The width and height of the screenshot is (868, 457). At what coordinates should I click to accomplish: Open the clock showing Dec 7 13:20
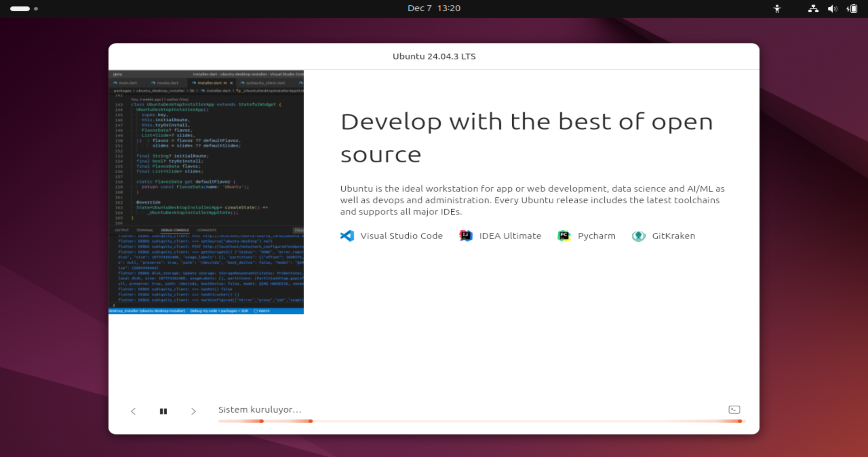(x=434, y=8)
